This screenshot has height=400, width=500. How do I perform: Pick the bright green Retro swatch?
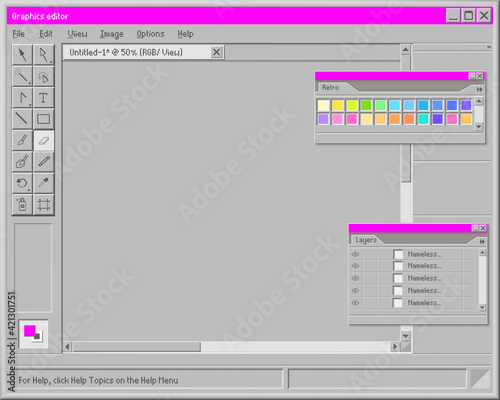[x=366, y=105]
